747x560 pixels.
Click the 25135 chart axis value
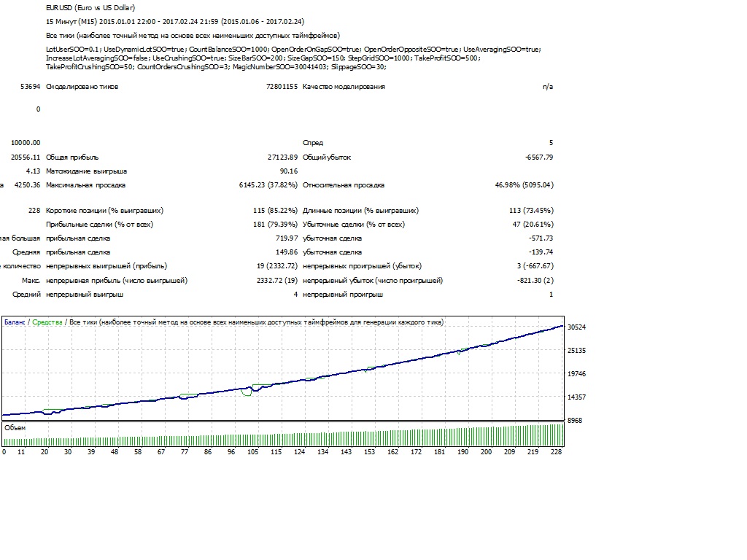click(576, 351)
